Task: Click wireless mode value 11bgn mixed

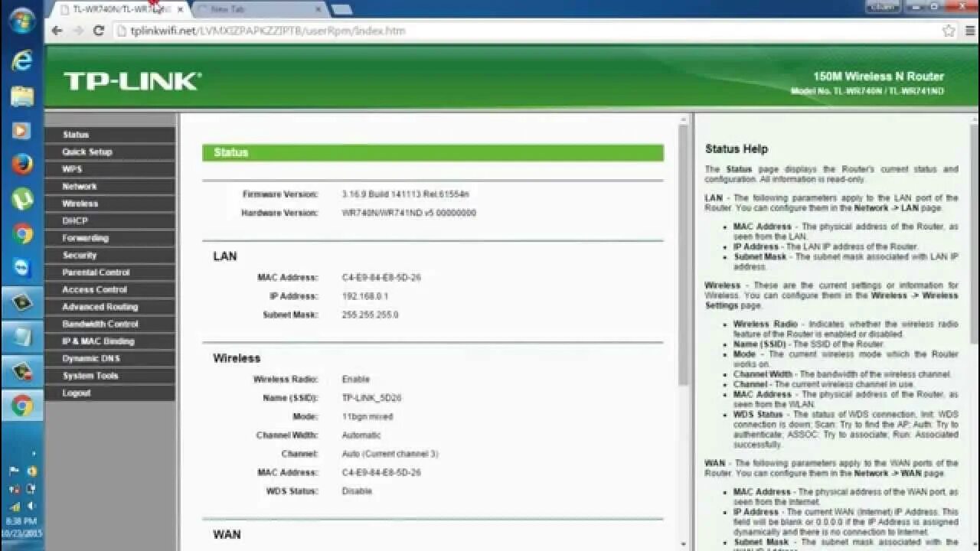Action: point(367,417)
